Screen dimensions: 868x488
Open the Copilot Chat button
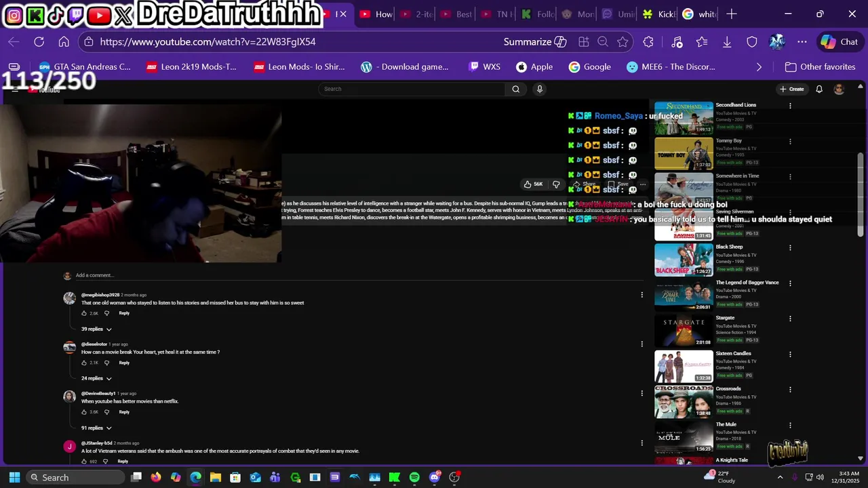point(840,42)
